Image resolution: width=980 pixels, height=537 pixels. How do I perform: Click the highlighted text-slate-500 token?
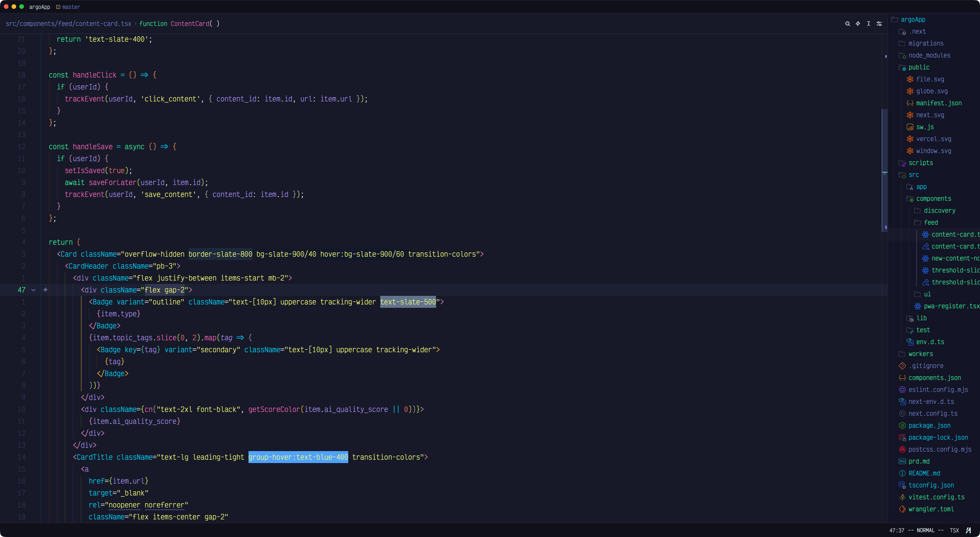coord(408,302)
